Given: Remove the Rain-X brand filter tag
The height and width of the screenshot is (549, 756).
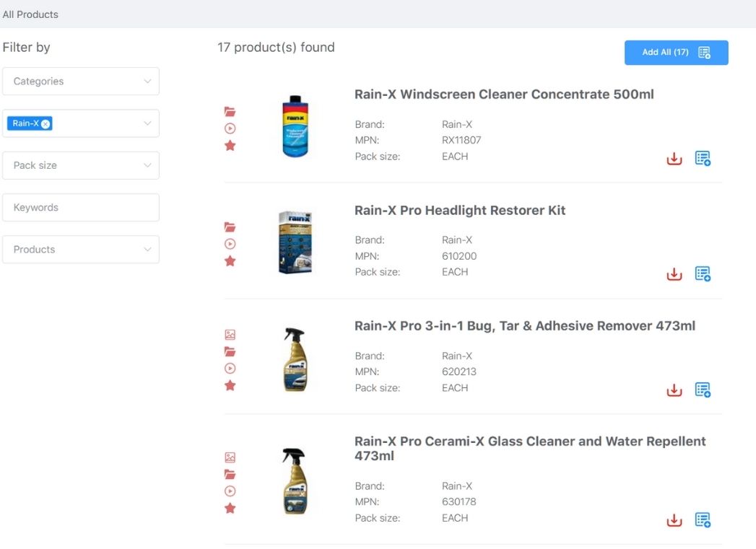Looking at the screenshot, I should click(45, 124).
